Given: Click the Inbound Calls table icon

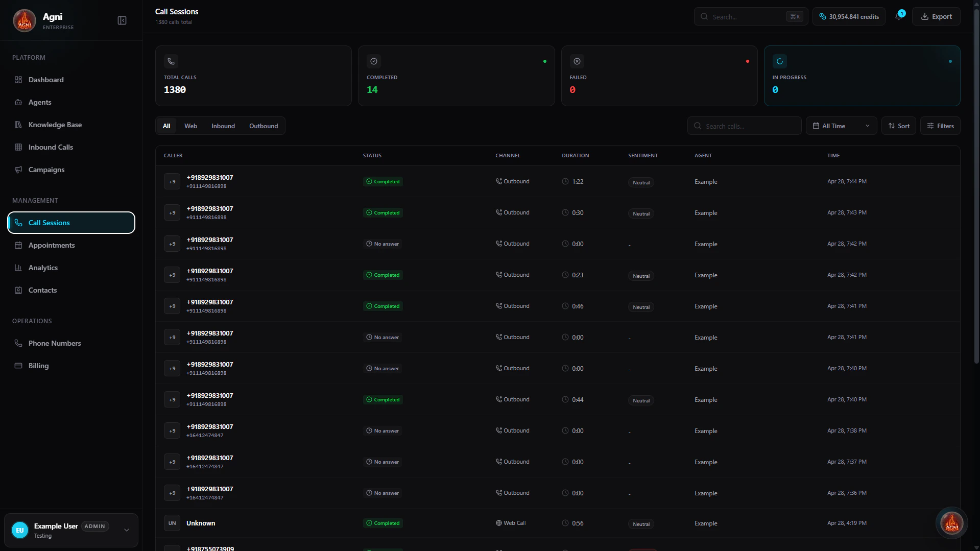Looking at the screenshot, I should pos(18,147).
